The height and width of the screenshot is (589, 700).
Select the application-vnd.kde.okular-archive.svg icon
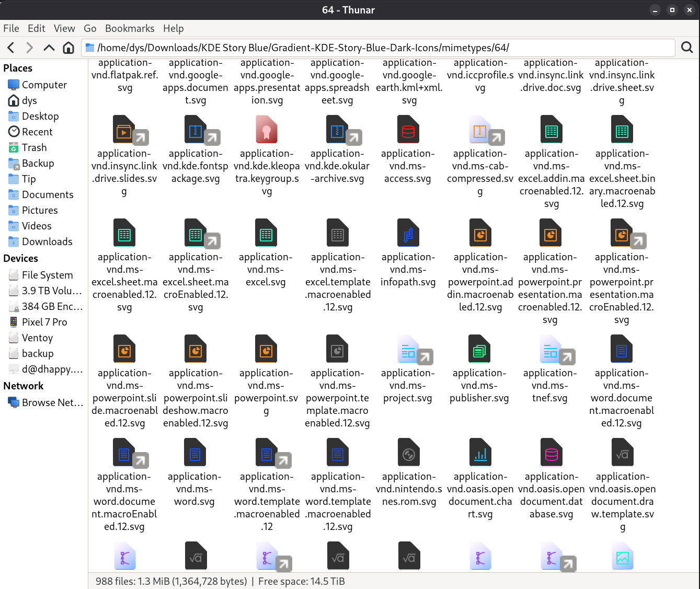(x=337, y=129)
